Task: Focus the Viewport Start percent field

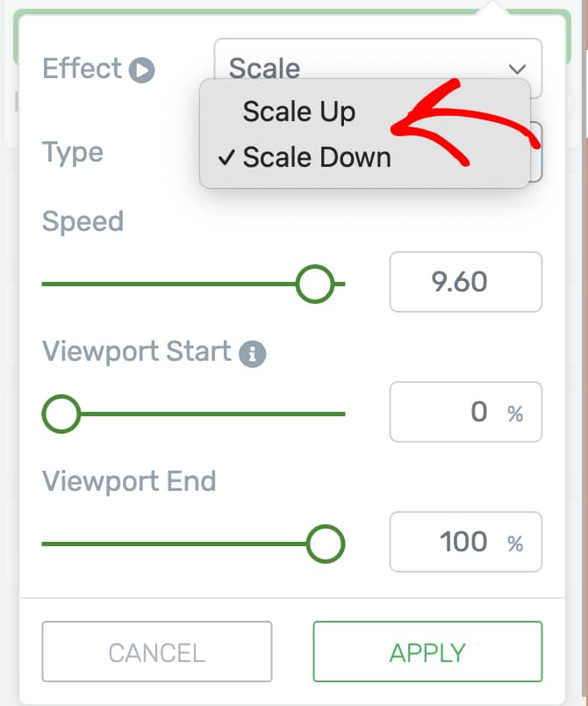Action: 466,412
